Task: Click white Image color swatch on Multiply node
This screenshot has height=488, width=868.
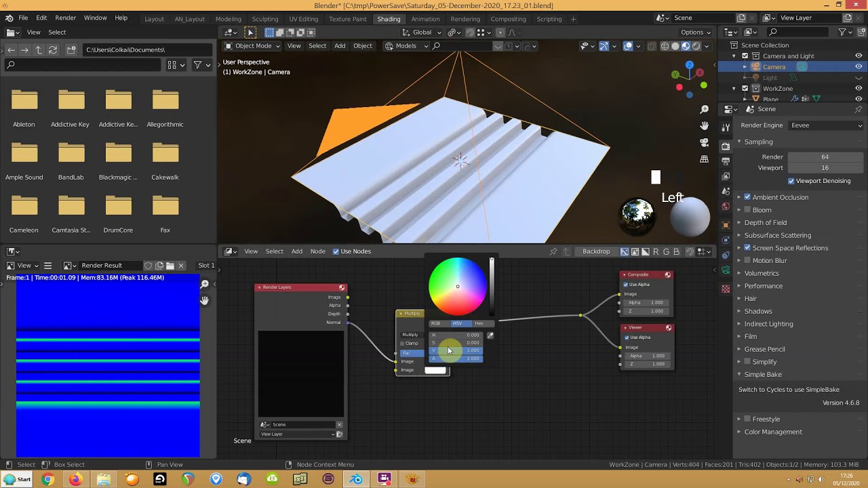Action: pyautogui.click(x=435, y=370)
